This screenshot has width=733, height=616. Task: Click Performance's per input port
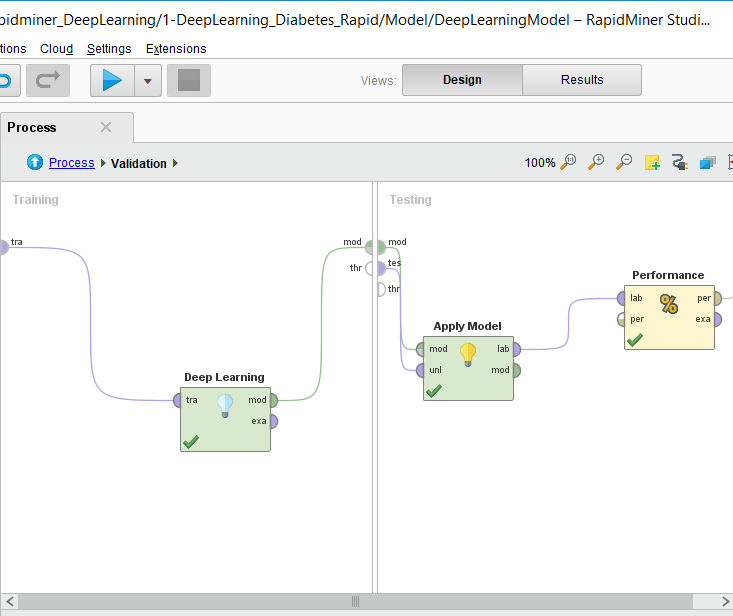[x=621, y=319]
